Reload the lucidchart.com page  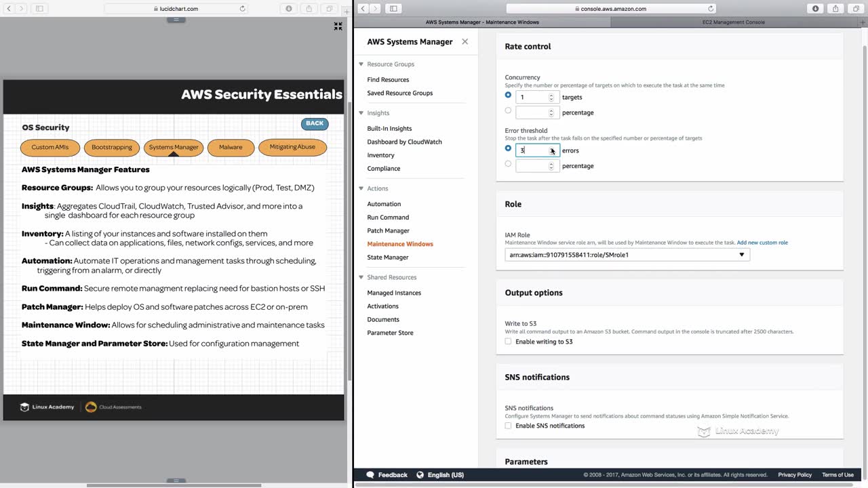(243, 9)
